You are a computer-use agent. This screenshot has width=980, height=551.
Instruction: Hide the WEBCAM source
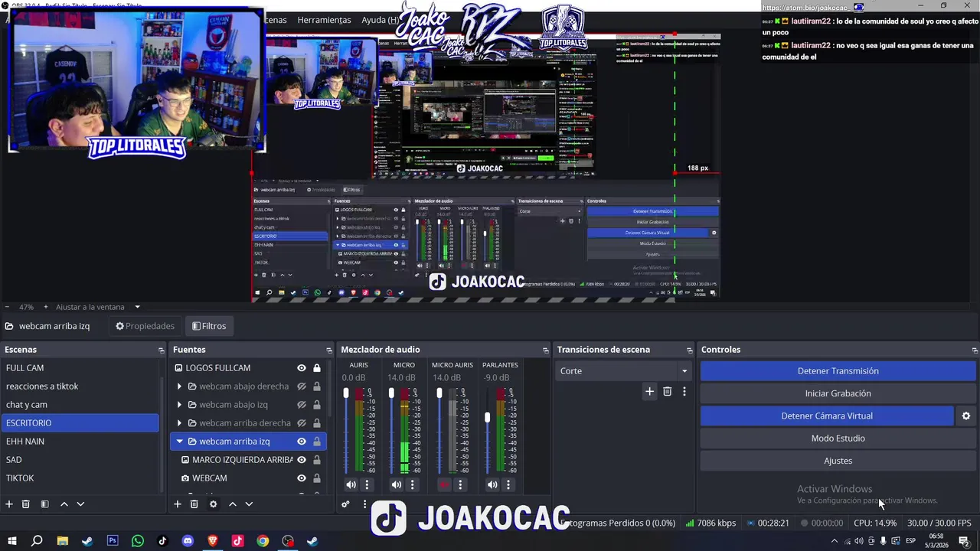pyautogui.click(x=302, y=478)
